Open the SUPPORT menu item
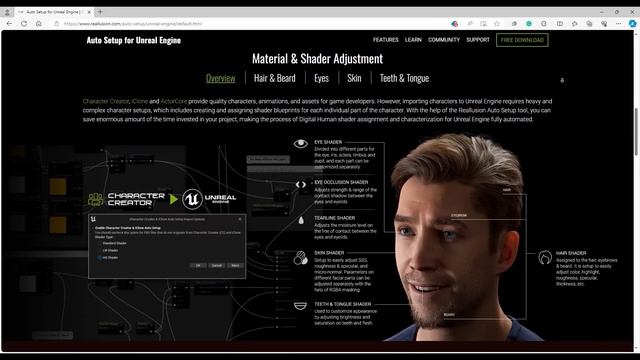 tap(478, 40)
